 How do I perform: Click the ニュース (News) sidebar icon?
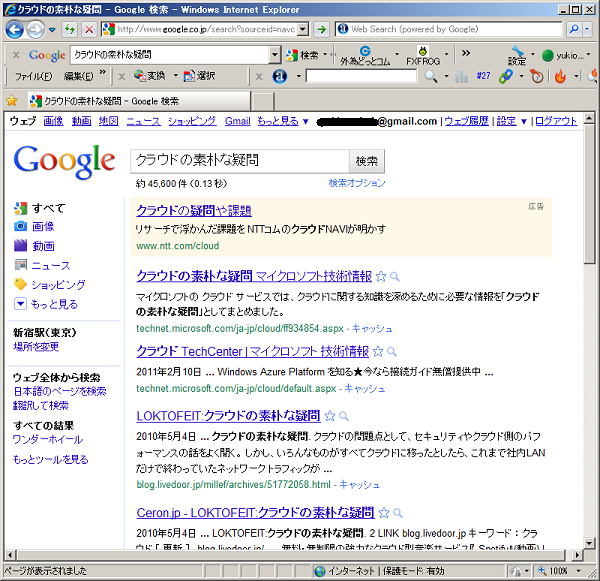tap(20, 266)
